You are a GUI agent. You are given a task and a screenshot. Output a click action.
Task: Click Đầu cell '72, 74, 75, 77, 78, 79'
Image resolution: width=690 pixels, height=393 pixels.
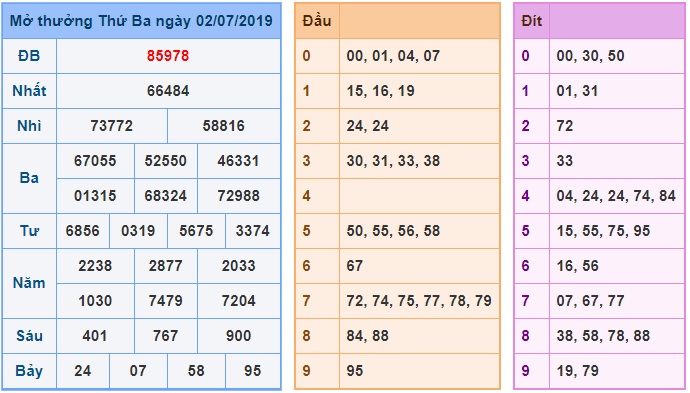point(418,301)
